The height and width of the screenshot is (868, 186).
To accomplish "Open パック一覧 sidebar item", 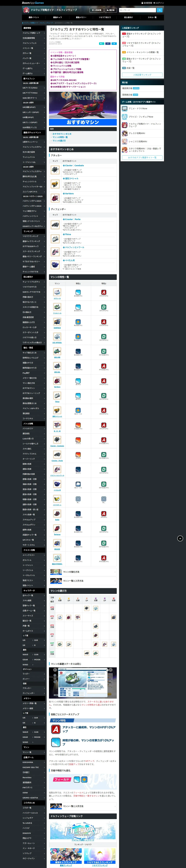I will point(34,58).
